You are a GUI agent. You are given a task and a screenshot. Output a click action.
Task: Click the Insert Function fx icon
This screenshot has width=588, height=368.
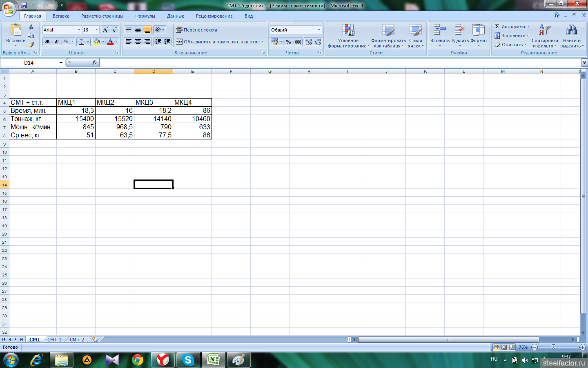click(94, 63)
